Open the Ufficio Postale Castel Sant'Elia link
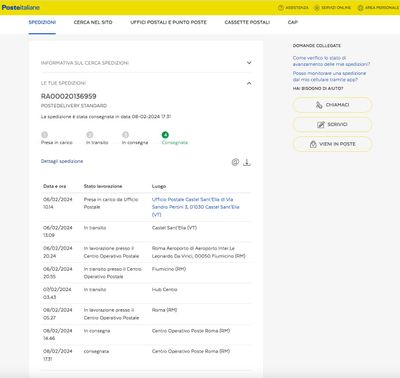The image size is (400, 378). point(196,207)
